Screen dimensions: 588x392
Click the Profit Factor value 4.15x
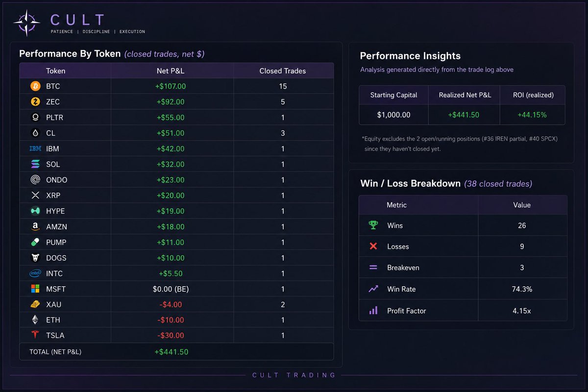tap(522, 310)
